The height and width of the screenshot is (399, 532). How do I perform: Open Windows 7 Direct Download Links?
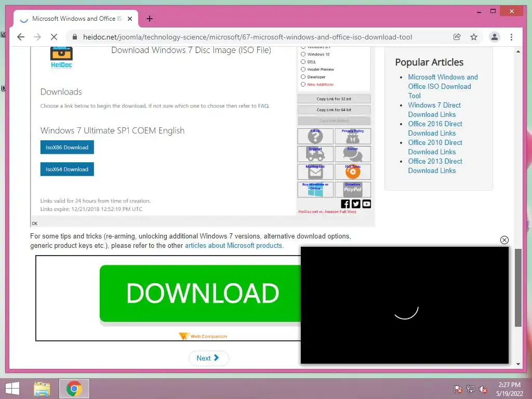[x=434, y=110]
